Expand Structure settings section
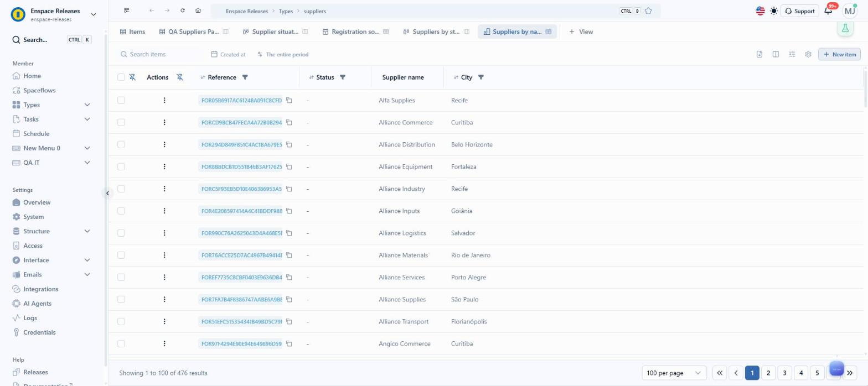The image size is (868, 386). pos(87,231)
